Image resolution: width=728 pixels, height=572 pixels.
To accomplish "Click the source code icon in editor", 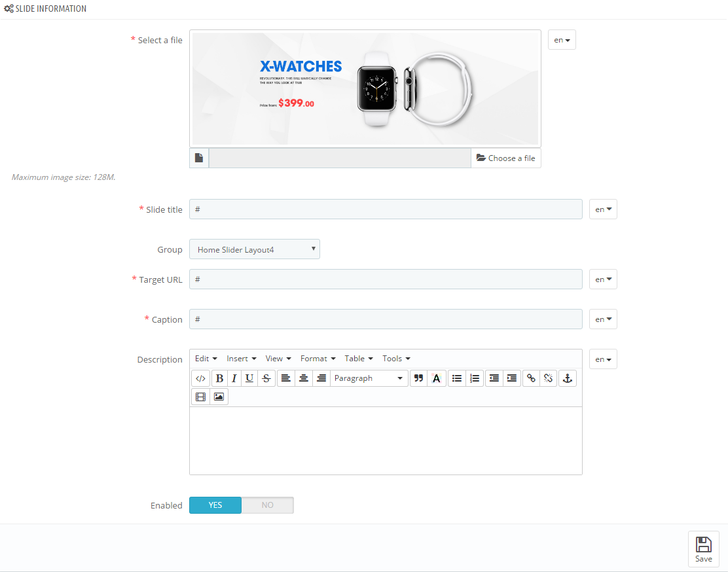I will 201,378.
